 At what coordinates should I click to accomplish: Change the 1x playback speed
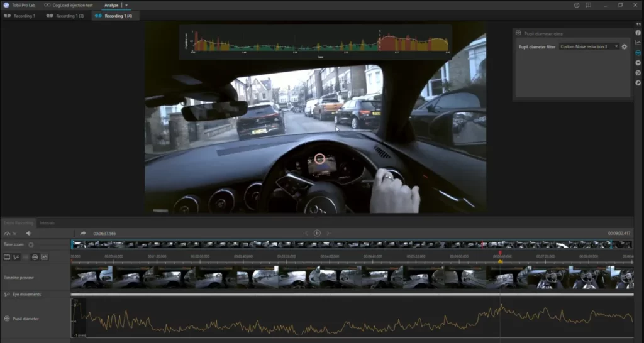(x=11, y=233)
